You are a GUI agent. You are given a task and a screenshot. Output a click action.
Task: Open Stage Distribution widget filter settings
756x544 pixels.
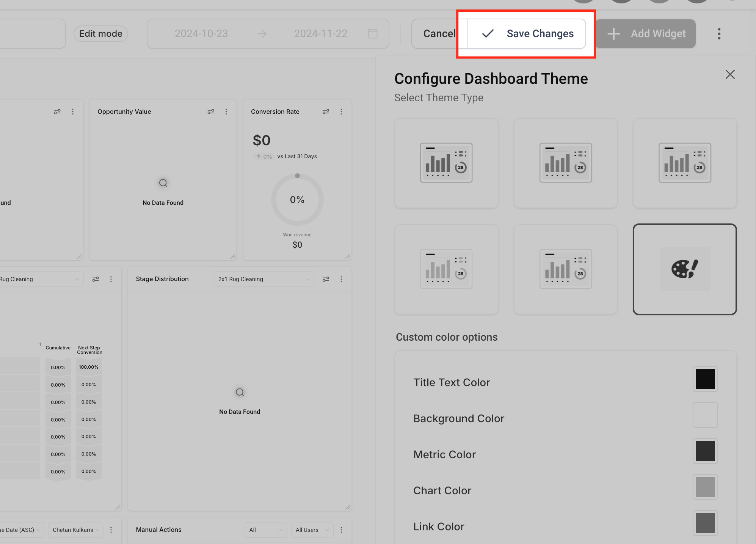[x=326, y=279]
